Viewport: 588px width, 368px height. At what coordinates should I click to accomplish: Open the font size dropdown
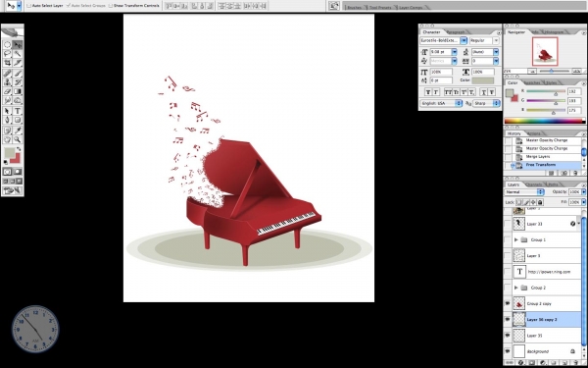(x=455, y=52)
